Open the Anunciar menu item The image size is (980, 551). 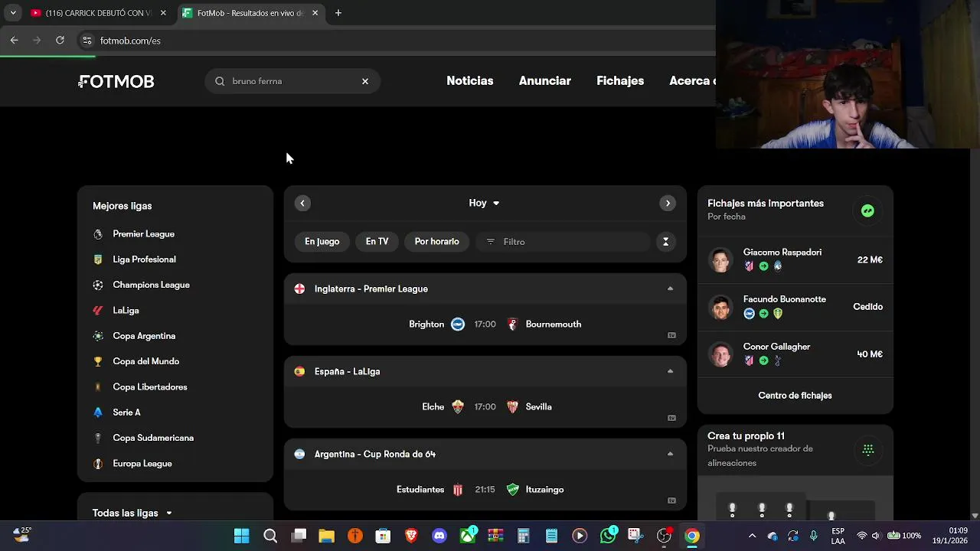[545, 81]
